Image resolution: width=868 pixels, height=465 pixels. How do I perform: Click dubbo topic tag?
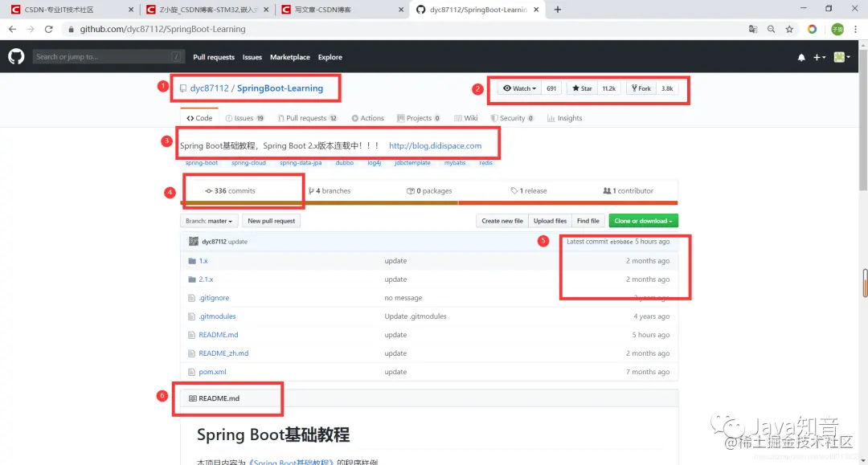point(344,162)
